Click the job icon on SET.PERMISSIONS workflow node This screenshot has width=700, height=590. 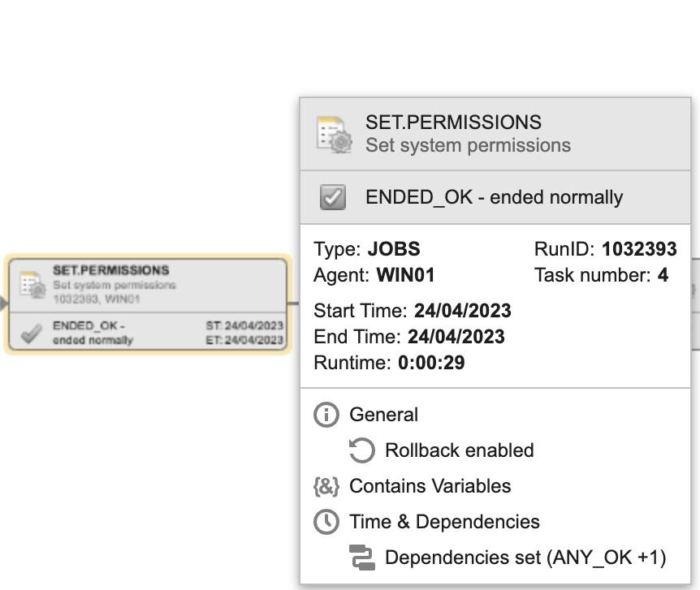click(33, 285)
